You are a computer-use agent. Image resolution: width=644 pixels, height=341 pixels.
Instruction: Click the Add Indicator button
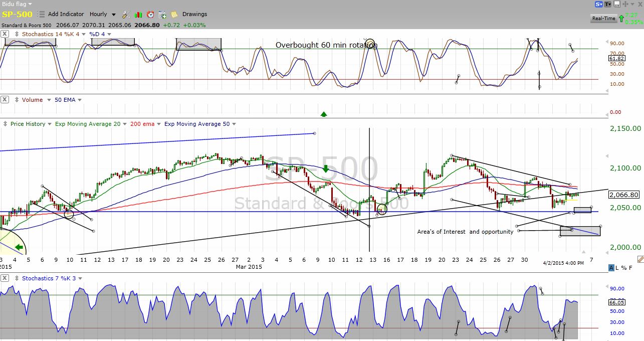66,15
